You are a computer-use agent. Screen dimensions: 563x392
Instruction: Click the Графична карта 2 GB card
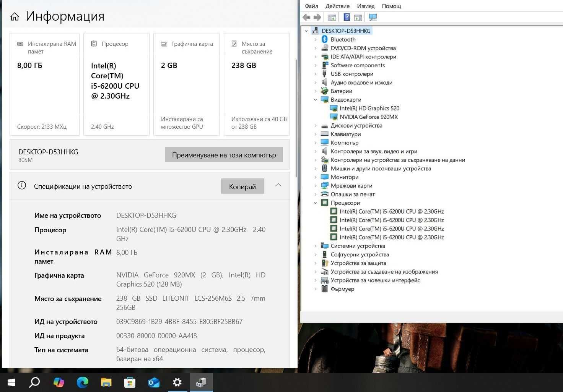(187, 84)
